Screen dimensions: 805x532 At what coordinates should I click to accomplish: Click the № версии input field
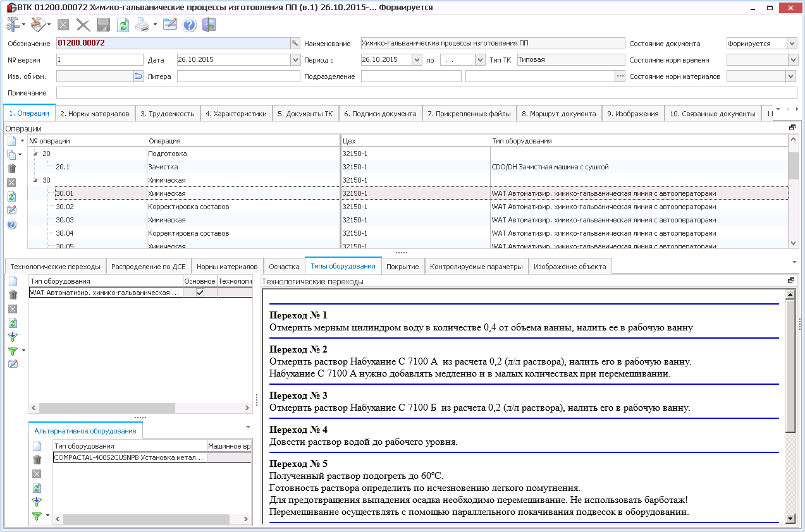pos(100,60)
